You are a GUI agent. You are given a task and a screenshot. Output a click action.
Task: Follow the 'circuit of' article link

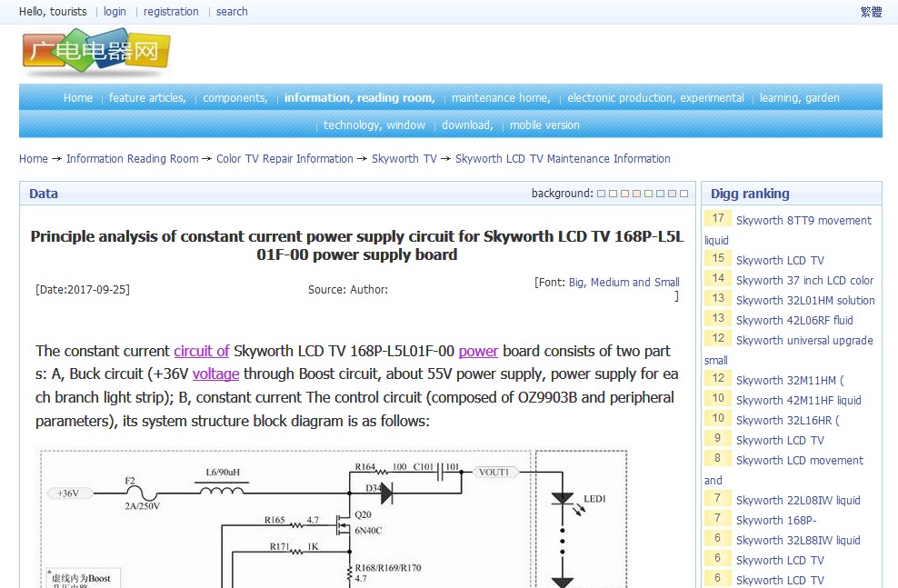(x=202, y=351)
